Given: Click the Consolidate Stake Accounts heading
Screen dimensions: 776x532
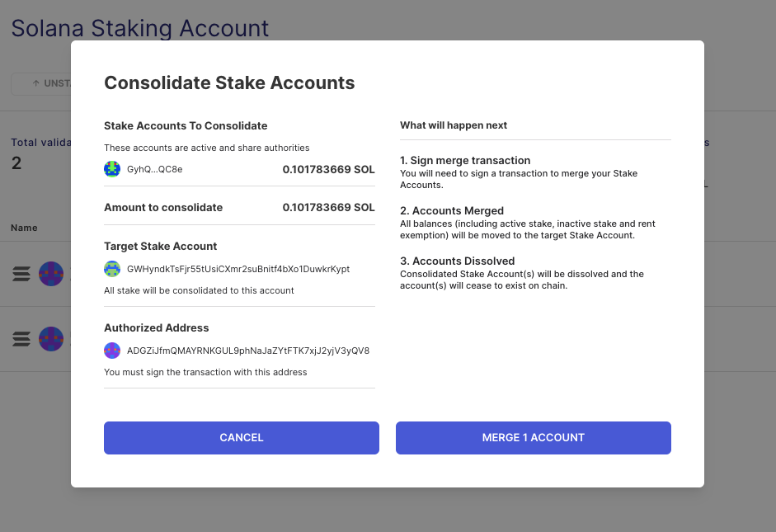Looking at the screenshot, I should (229, 82).
